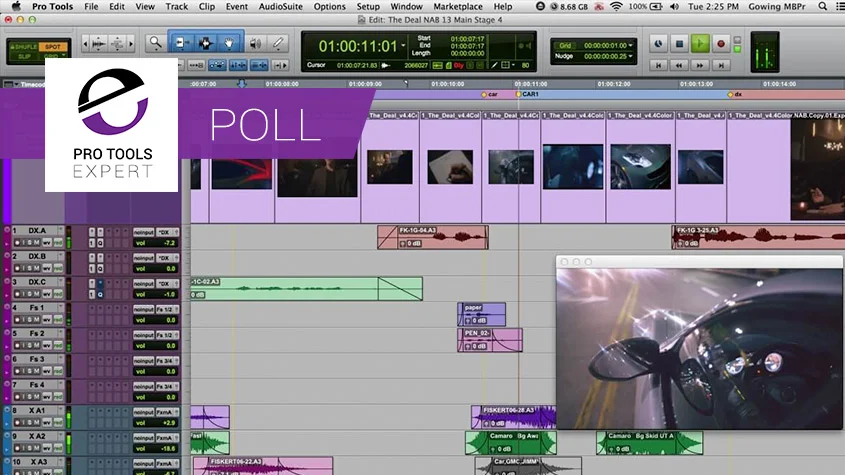Click the Rewind transport button

[x=679, y=65]
